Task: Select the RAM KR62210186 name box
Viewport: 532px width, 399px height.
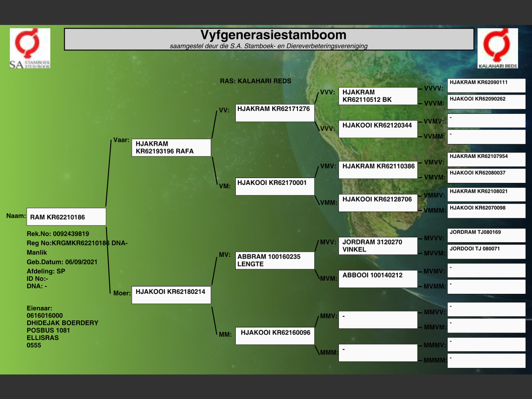Action: point(66,217)
